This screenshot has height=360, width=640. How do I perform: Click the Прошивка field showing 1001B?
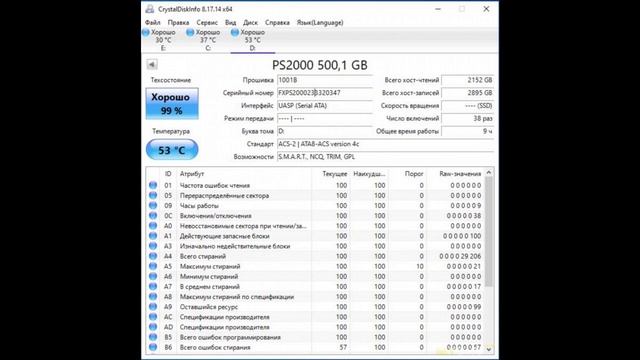[x=325, y=80]
